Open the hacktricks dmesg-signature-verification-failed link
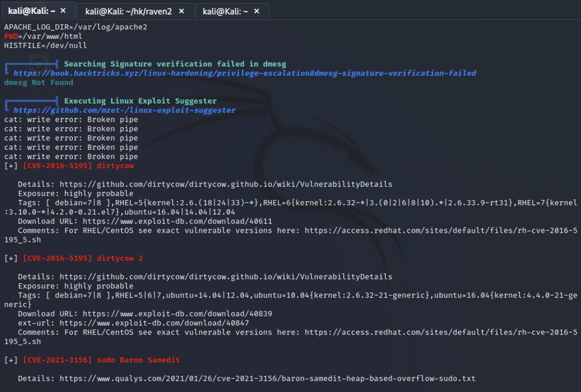Viewport: 581px width, 392px height. click(x=245, y=73)
